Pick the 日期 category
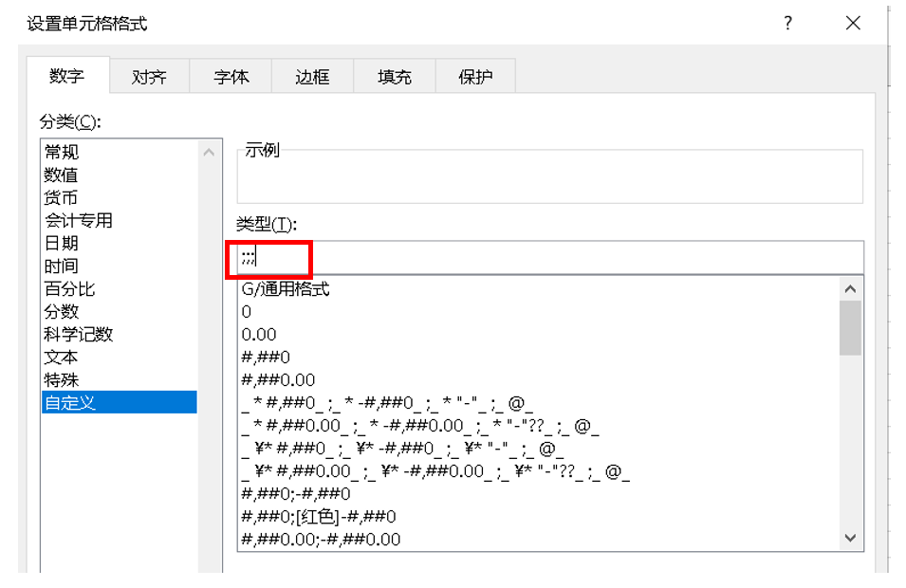The width and height of the screenshot is (906, 588). pyautogui.click(x=120, y=243)
